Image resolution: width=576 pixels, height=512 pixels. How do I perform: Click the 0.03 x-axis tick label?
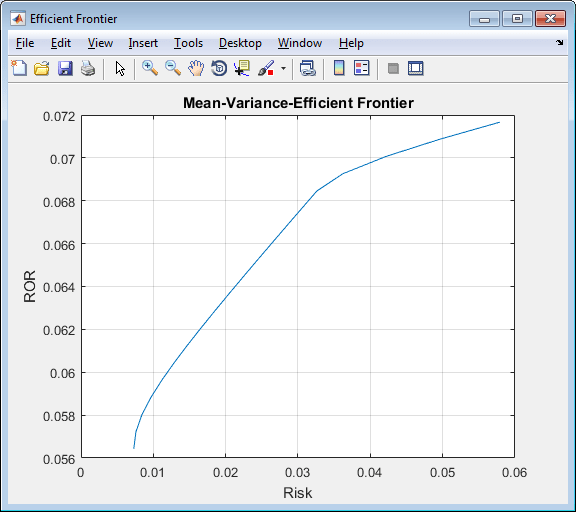(x=298, y=472)
